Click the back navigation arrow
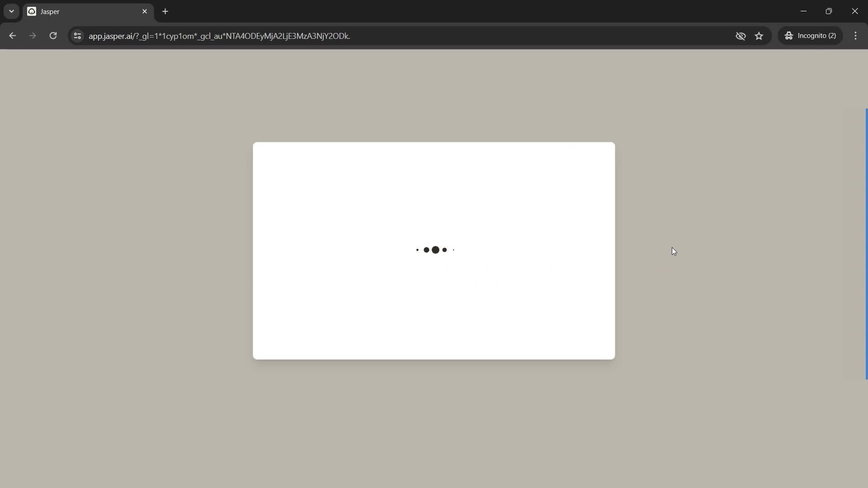Viewport: 868px width, 488px height. 13,36
